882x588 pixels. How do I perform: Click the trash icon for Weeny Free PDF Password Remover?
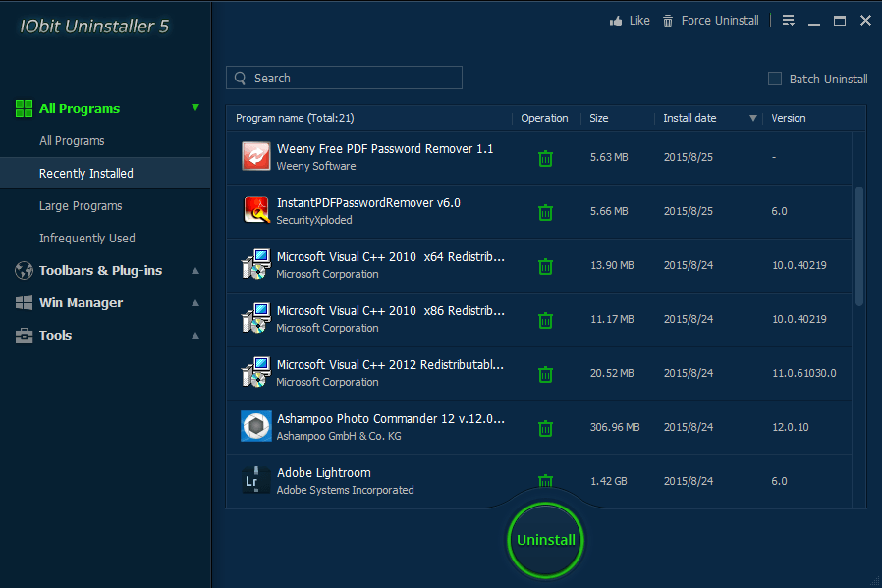point(545,158)
